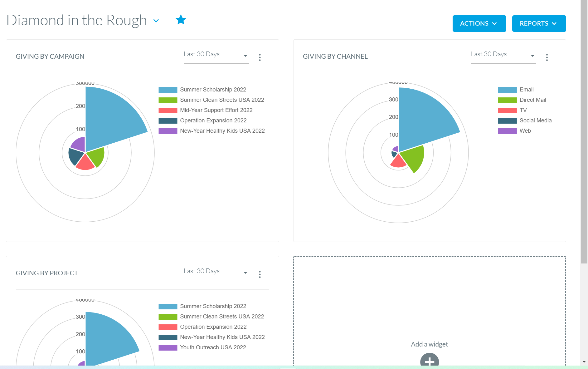588x369 pixels.
Task: Click New-Year Healthy Kids USA 2022 Project label
Action: [x=222, y=337]
